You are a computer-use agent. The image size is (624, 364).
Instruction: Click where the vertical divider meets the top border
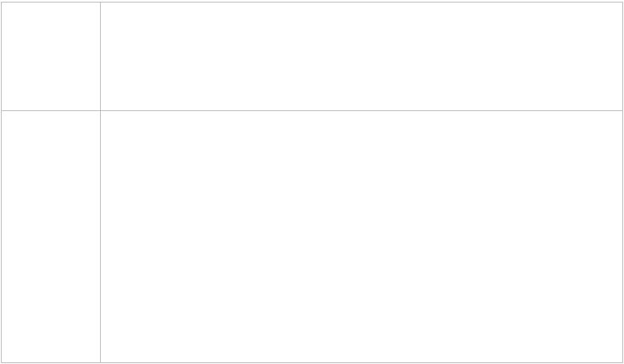100,2
